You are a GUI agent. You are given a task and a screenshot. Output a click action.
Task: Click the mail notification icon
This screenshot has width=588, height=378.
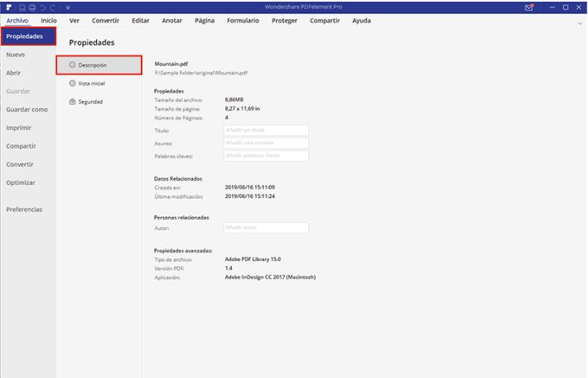[529, 7]
